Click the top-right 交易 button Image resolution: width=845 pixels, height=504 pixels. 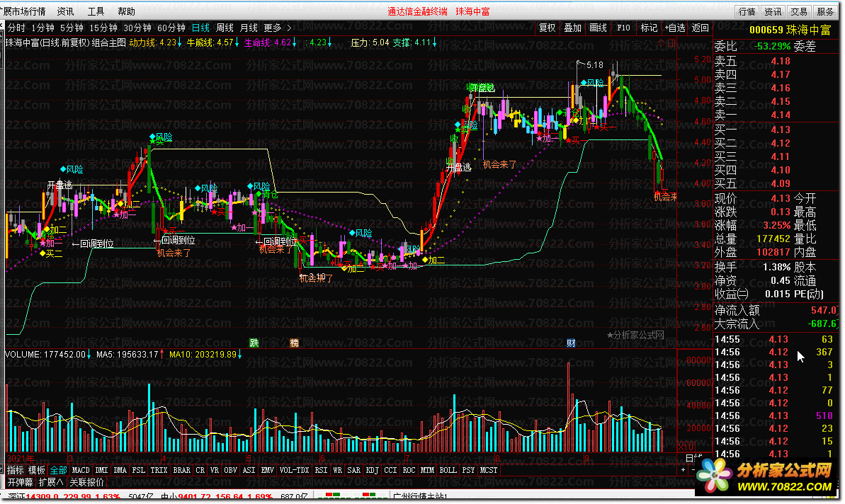coord(799,11)
